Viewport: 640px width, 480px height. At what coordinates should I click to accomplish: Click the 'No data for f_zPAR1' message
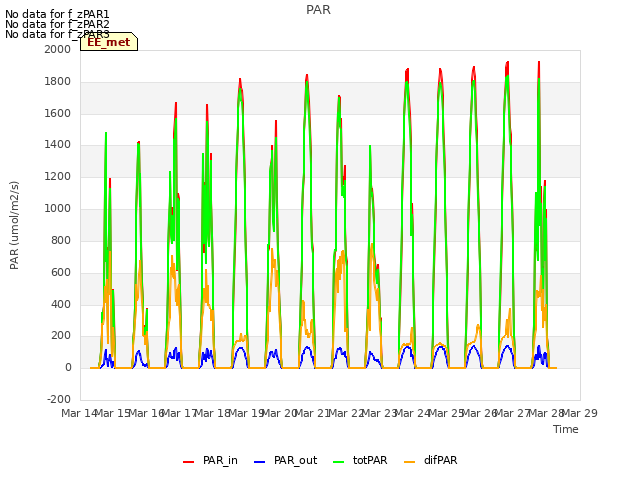click(57, 14)
